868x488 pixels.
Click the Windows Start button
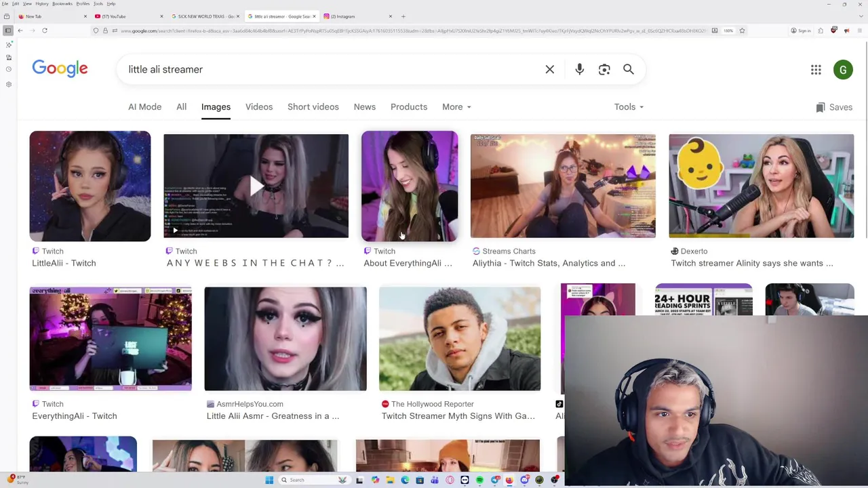(269, 480)
